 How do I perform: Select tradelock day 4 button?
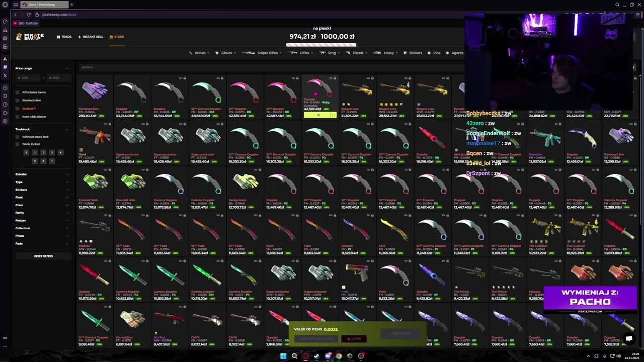point(60,152)
